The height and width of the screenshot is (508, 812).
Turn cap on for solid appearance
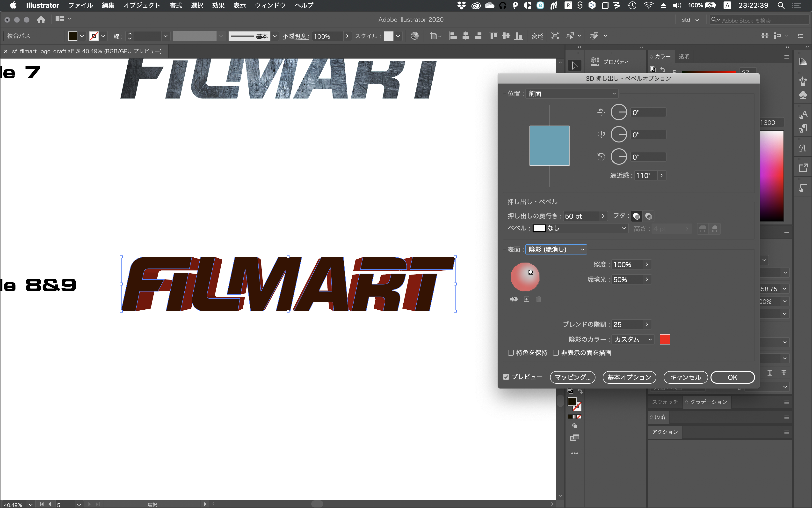click(x=637, y=216)
